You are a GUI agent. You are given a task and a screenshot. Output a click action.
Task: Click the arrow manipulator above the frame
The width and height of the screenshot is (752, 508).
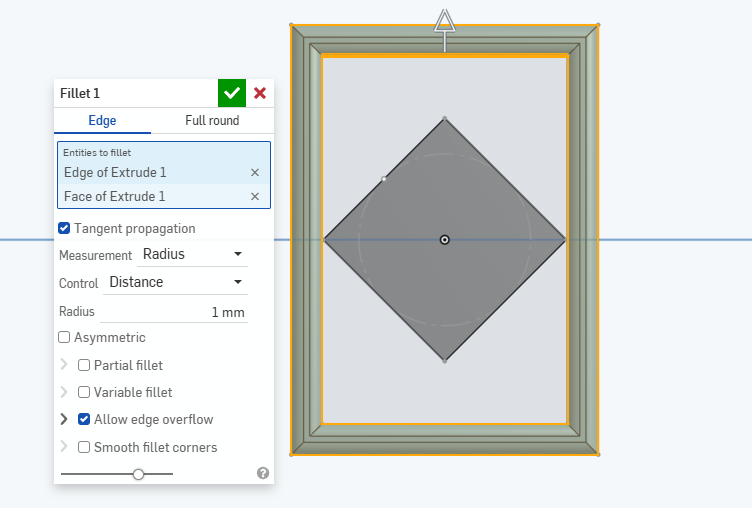click(x=445, y=22)
